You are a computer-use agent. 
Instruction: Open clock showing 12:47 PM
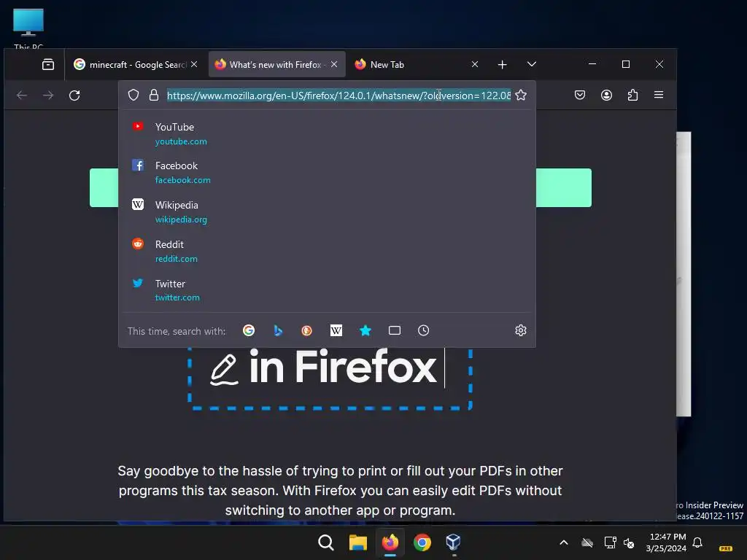point(666,542)
